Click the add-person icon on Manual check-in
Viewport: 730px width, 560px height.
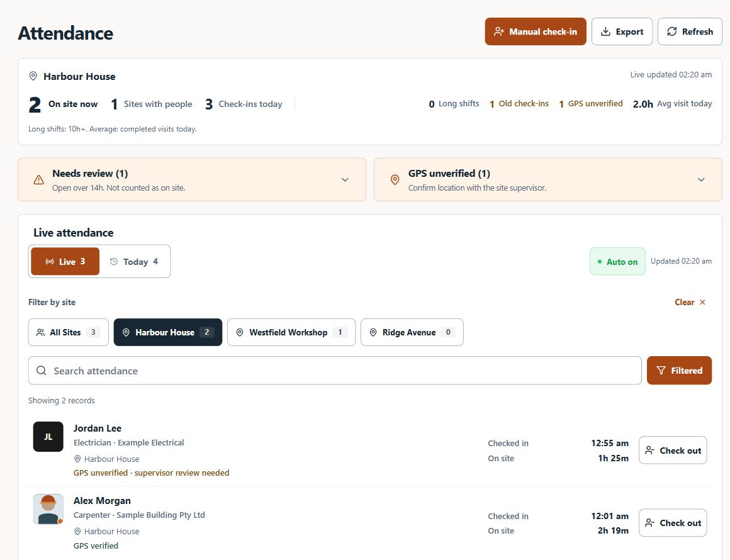[498, 31]
